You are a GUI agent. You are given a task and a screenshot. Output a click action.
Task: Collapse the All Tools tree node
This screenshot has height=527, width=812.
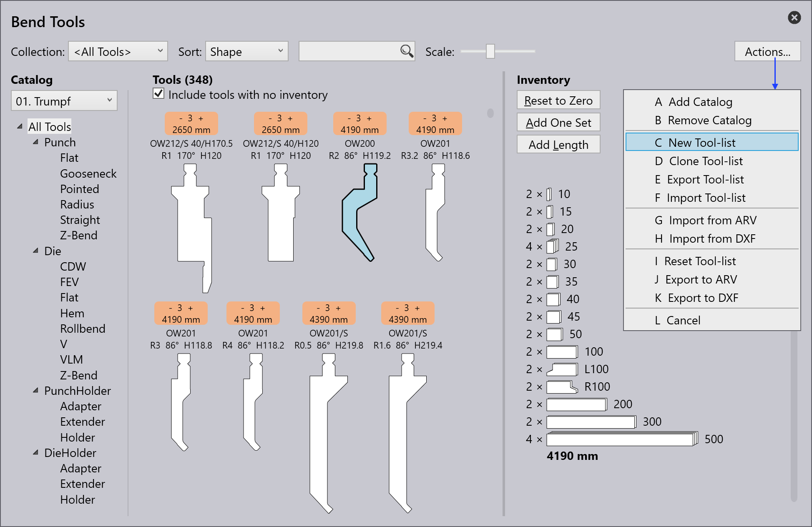(x=19, y=126)
